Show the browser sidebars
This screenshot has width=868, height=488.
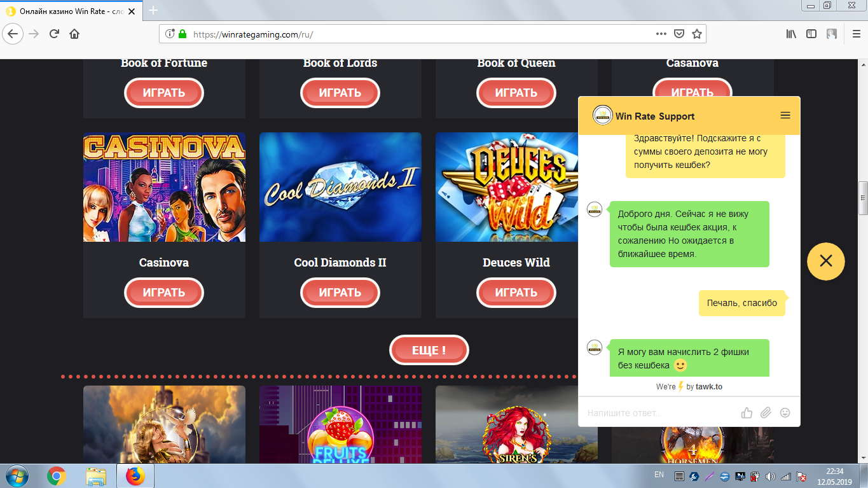[x=811, y=34]
